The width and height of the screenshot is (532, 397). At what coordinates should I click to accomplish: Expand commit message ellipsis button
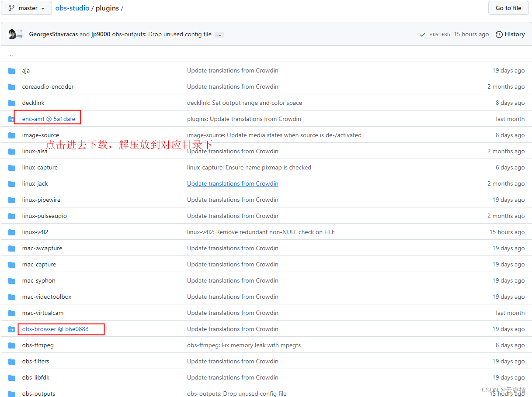click(x=219, y=35)
